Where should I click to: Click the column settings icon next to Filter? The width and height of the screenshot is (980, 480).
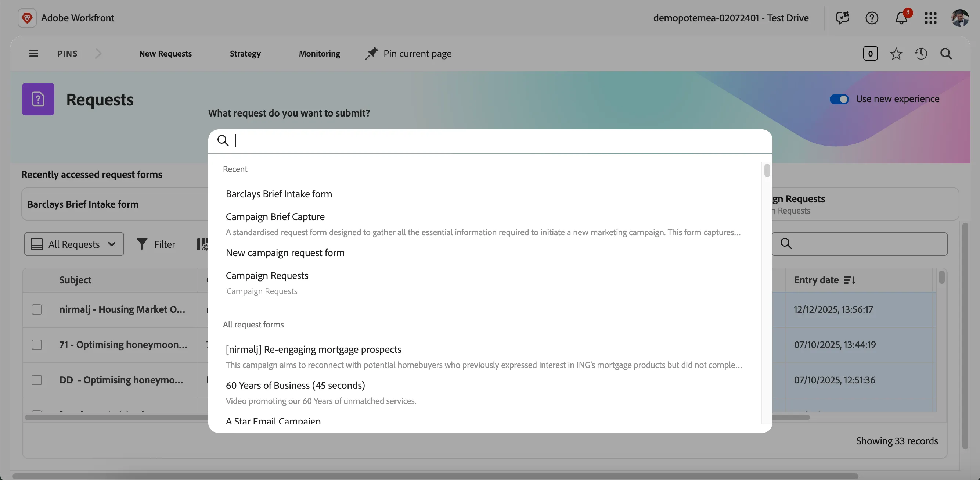pyautogui.click(x=202, y=244)
